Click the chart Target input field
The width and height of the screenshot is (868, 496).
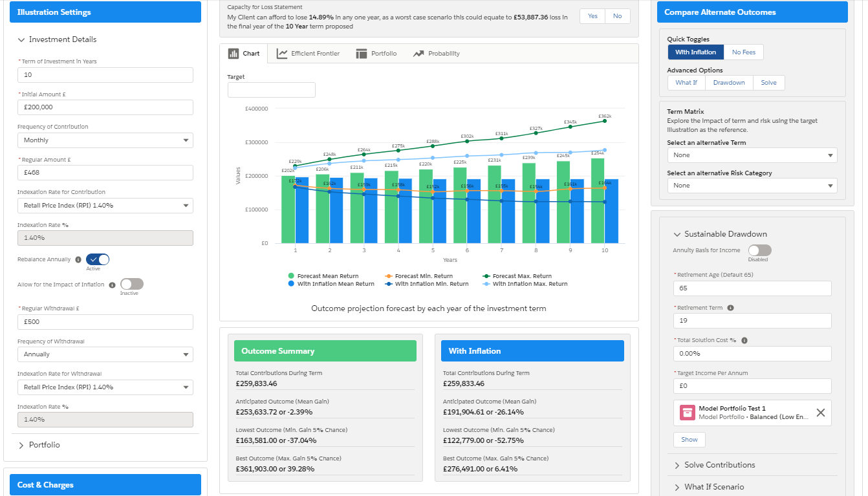[272, 90]
